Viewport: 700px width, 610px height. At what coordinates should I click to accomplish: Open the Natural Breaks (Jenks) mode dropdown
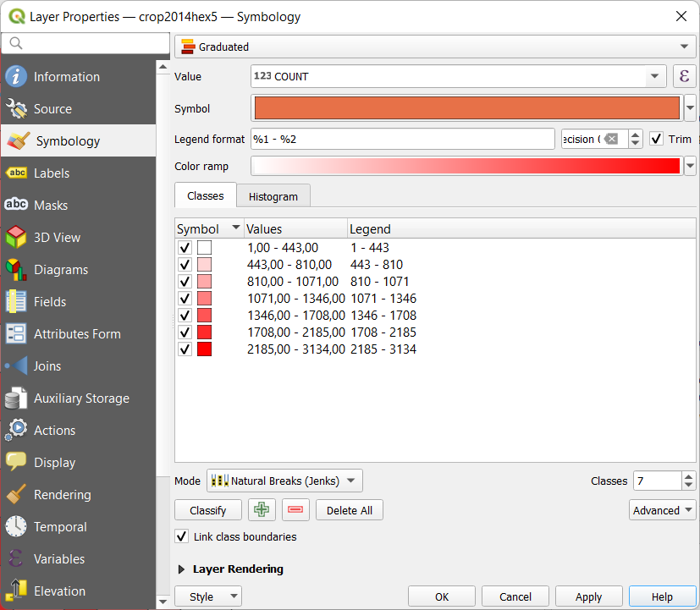[284, 481]
